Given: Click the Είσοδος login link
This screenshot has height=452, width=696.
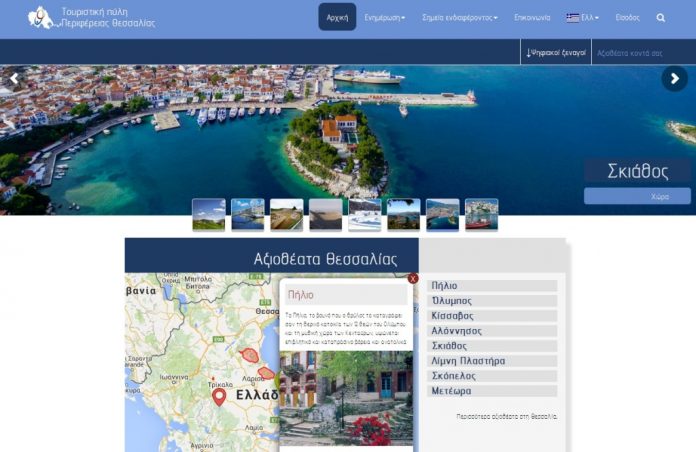Looking at the screenshot, I should [627, 18].
